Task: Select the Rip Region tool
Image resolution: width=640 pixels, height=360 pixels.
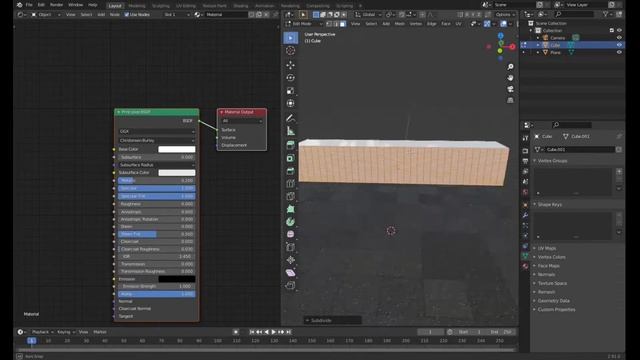Action: click(290, 285)
